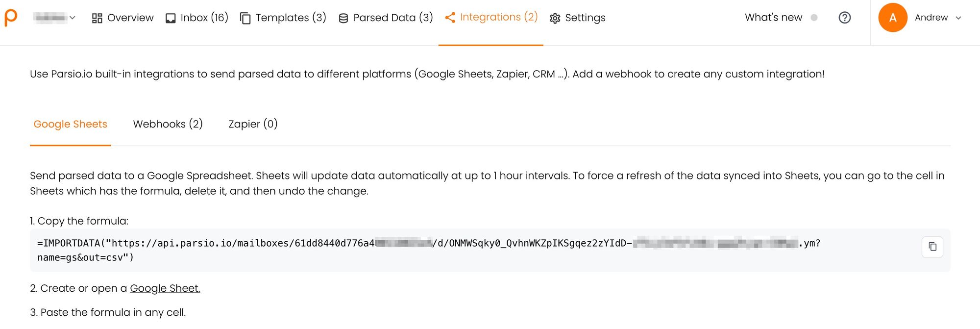The width and height of the screenshot is (980, 329).
Task: Expand the mailbox selector dropdown
Action: click(55, 18)
